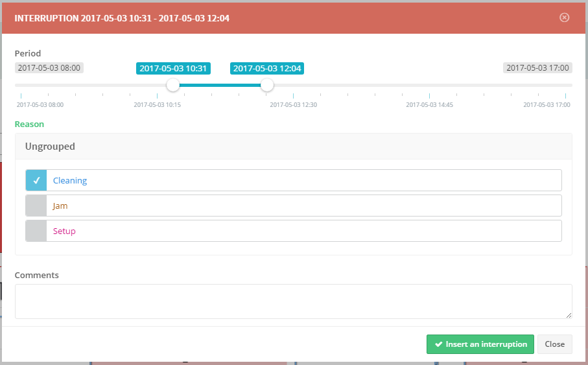Uncheck the Cleaning reason checkbox
The image size is (588, 365).
(36, 180)
